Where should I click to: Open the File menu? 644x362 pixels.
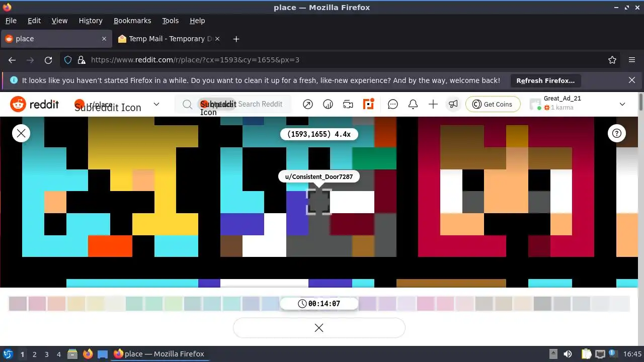click(x=11, y=21)
